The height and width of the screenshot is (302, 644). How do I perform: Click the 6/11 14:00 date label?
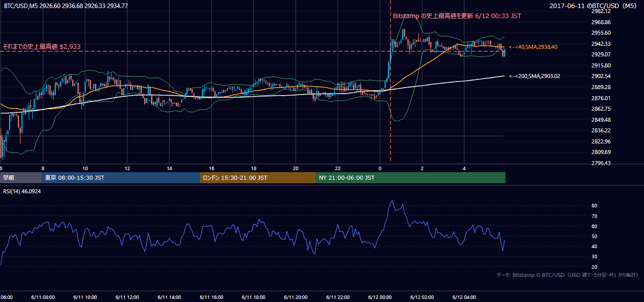[x=170, y=297]
